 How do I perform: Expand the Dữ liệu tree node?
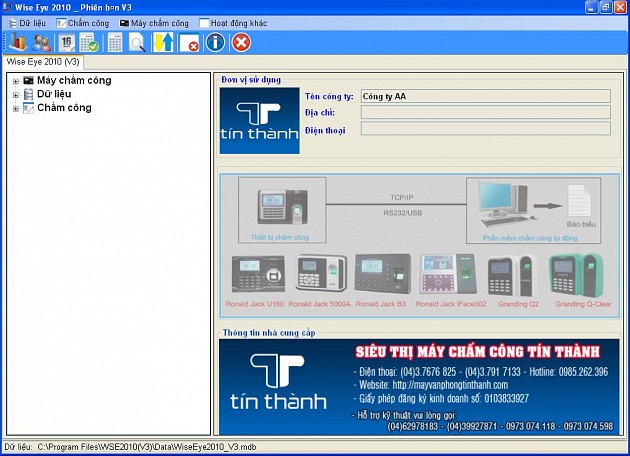(x=16, y=95)
